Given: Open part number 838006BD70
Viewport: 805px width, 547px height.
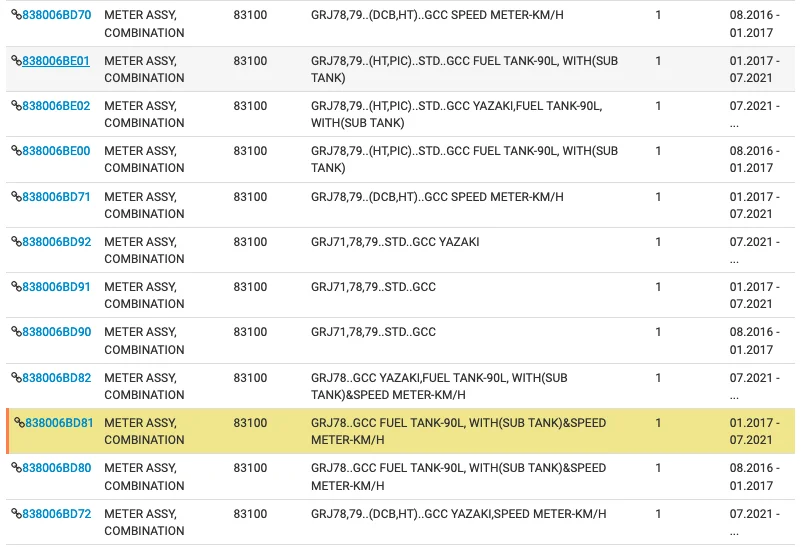Looking at the screenshot, I should tap(56, 15).
